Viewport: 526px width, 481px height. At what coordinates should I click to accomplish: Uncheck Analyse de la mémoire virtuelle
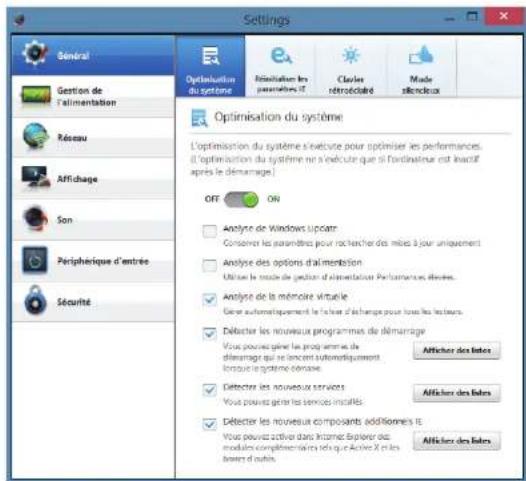[210, 299]
